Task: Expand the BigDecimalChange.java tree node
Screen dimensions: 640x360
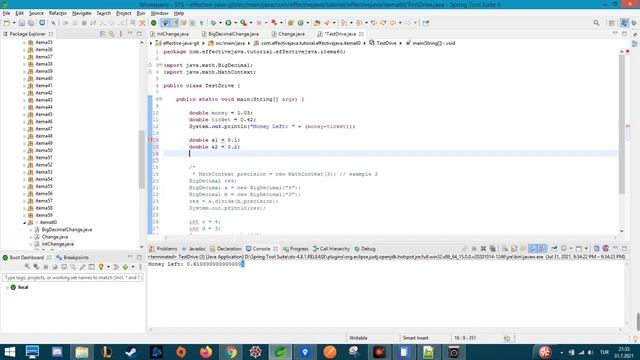Action: pos(31,230)
